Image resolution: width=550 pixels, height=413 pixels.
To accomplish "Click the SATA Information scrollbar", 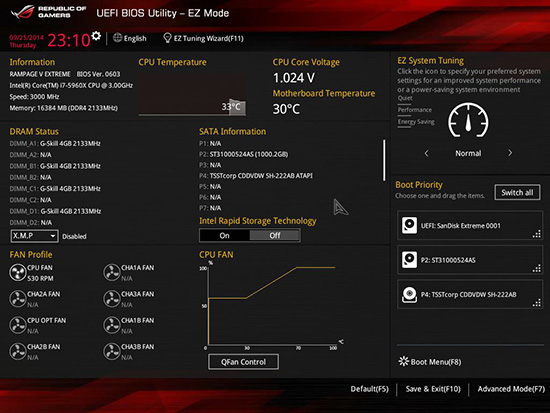I will tap(384, 160).
